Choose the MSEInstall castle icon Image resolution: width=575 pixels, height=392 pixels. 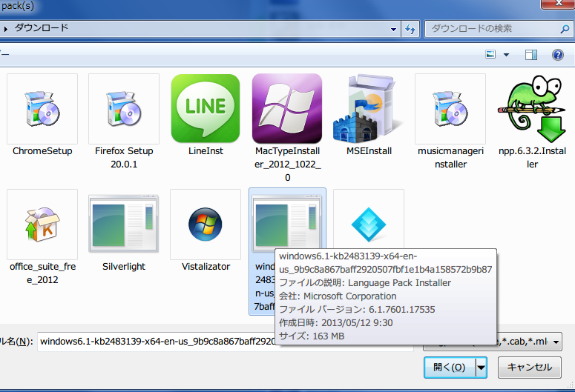click(x=369, y=109)
